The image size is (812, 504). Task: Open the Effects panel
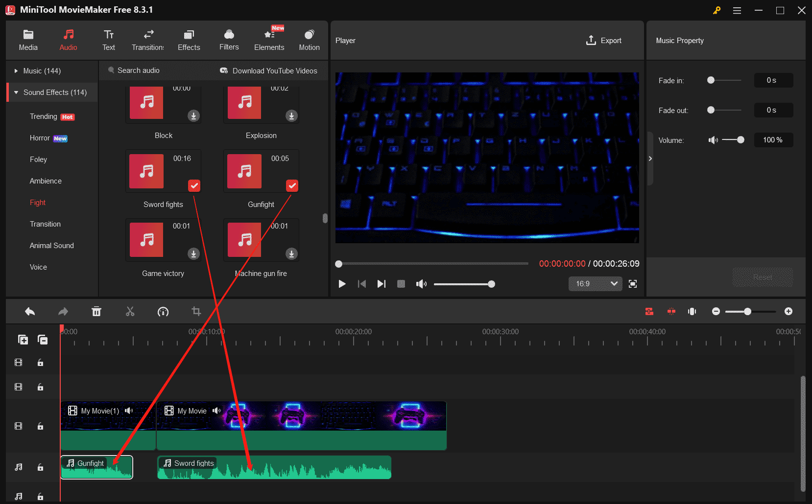click(x=189, y=39)
